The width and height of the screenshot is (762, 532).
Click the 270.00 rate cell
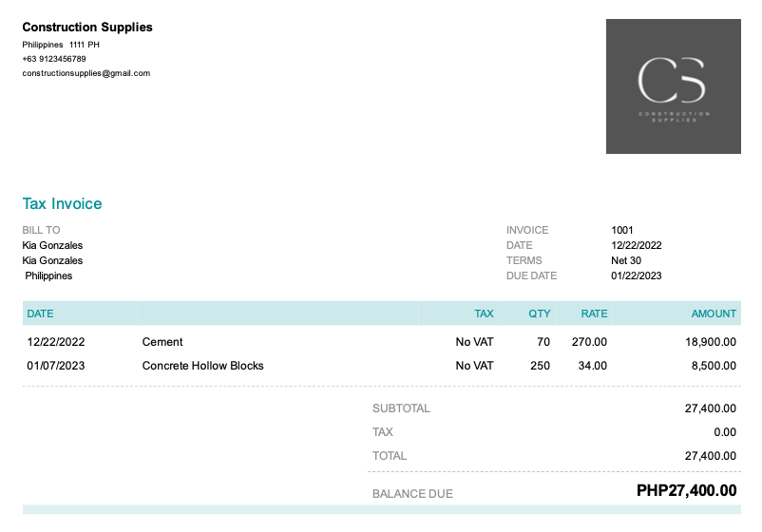click(x=589, y=342)
